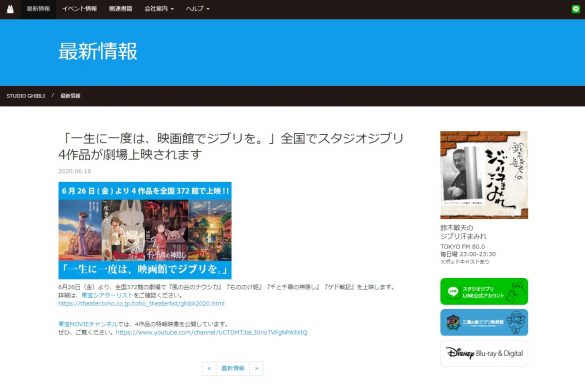Open the article title about 4作品 劇場上映

pos(231,146)
